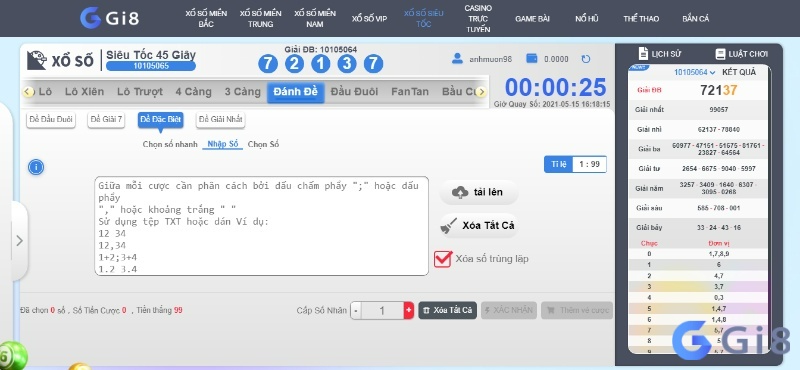Select the Đề Đầu Đuôi option

[x=51, y=119]
